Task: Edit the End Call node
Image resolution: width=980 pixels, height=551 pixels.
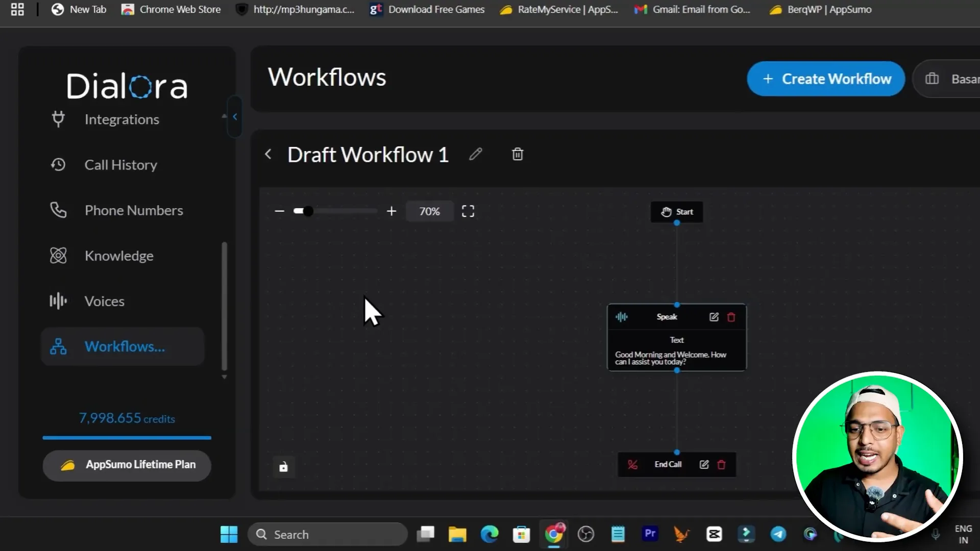Action: [704, 464]
